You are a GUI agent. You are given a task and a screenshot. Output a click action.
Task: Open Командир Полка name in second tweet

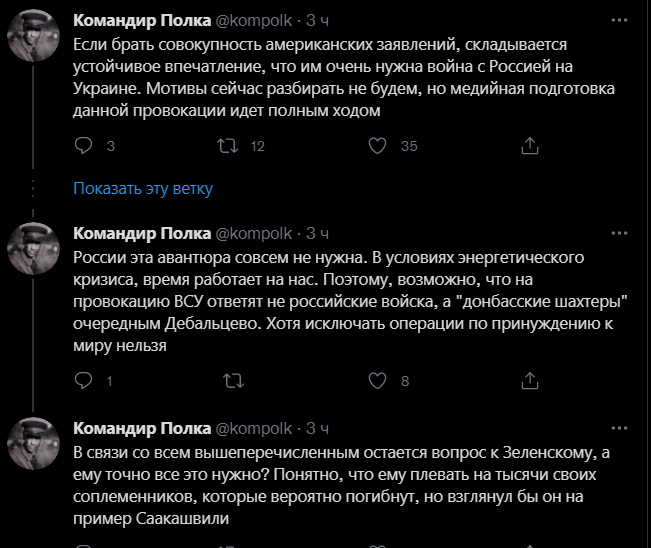142,233
